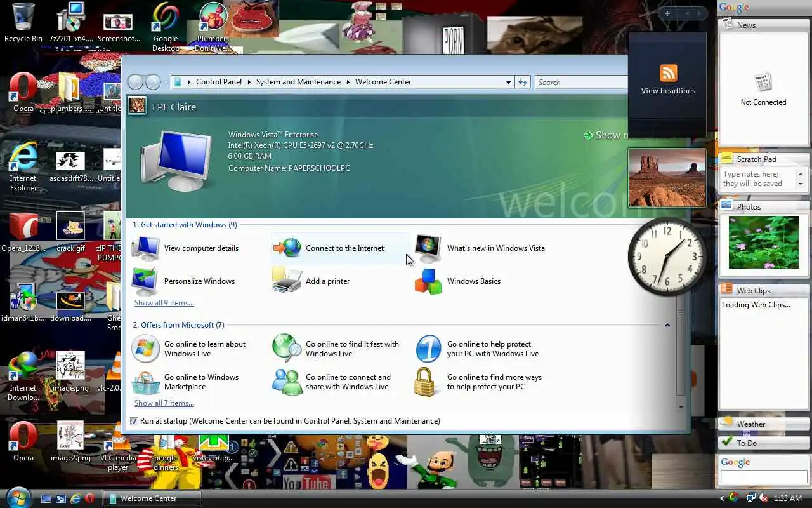Image resolution: width=812 pixels, height=508 pixels.
Task: Click the network tray icon
Action: (x=751, y=498)
